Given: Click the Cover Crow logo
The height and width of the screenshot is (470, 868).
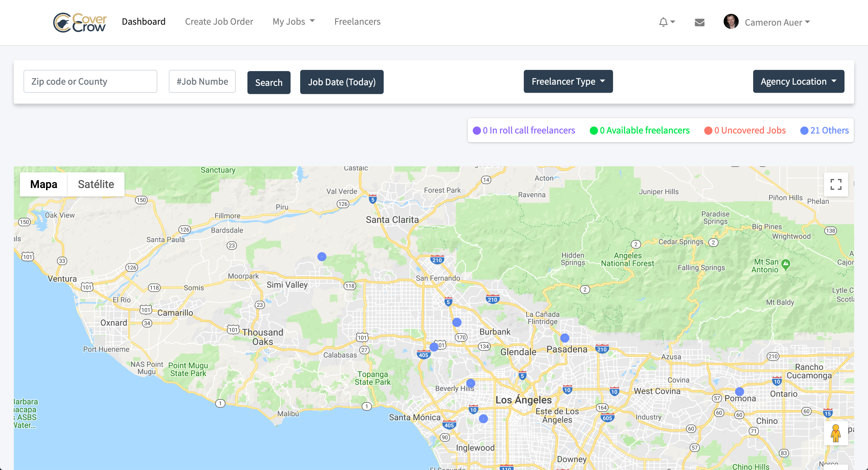Looking at the screenshot, I should (x=80, y=22).
